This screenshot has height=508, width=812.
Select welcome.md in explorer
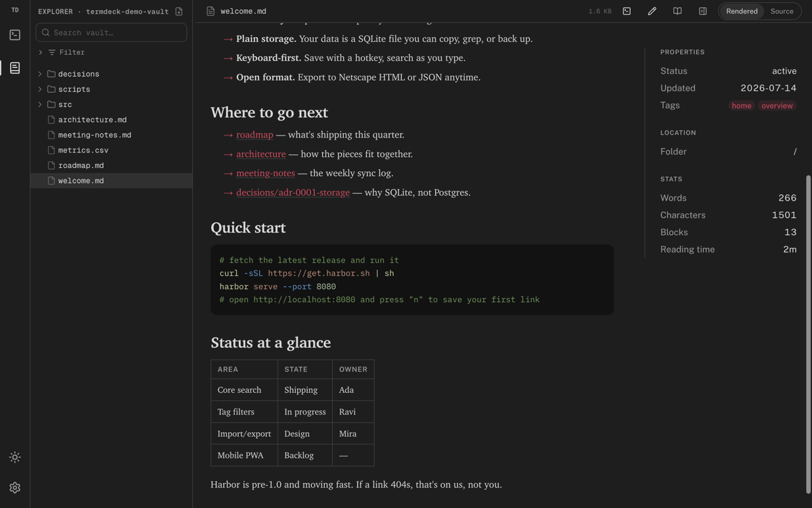coord(112,181)
